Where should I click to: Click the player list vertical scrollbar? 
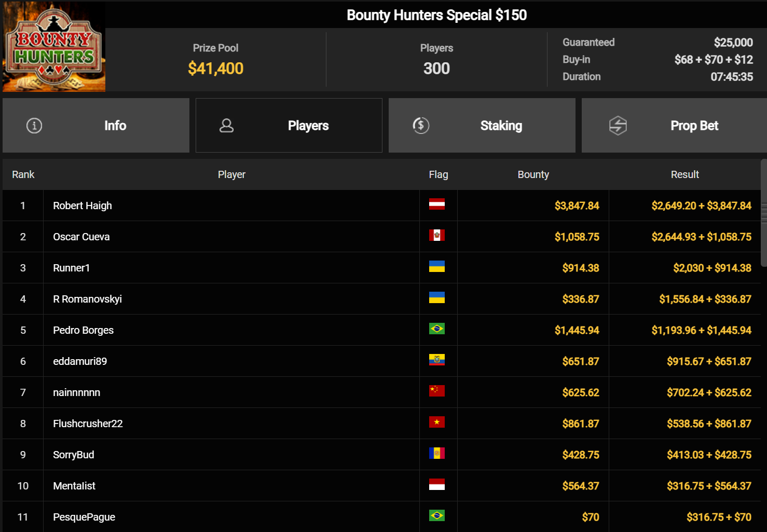tap(764, 213)
